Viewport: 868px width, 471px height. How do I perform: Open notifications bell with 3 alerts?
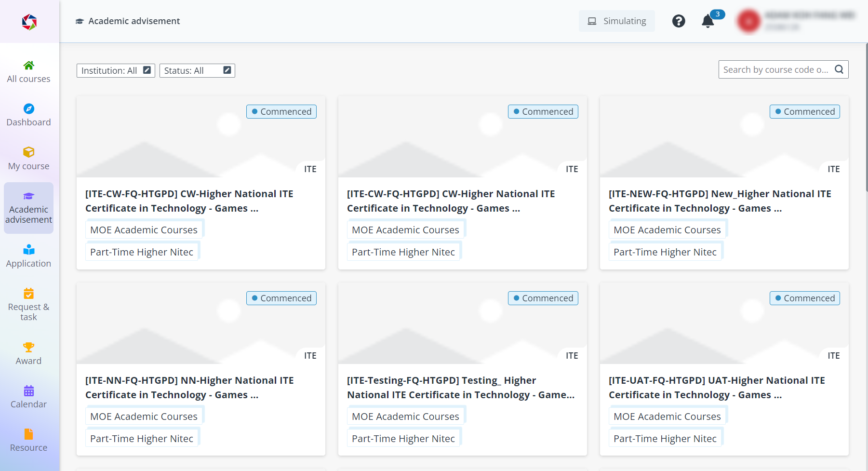(x=708, y=21)
